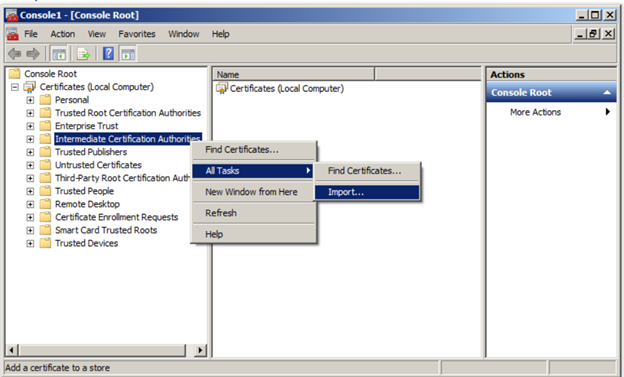Image resolution: width=624 pixels, height=377 pixels.
Task: Click the Trusted Root Certification Authorities folder icon
Action: (x=45, y=113)
